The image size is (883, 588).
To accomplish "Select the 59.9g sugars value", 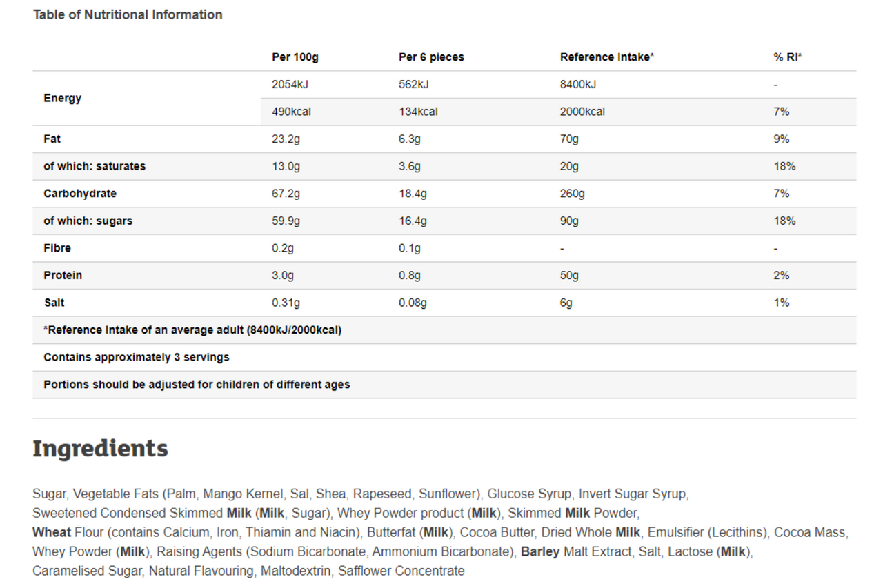I will (x=286, y=221).
